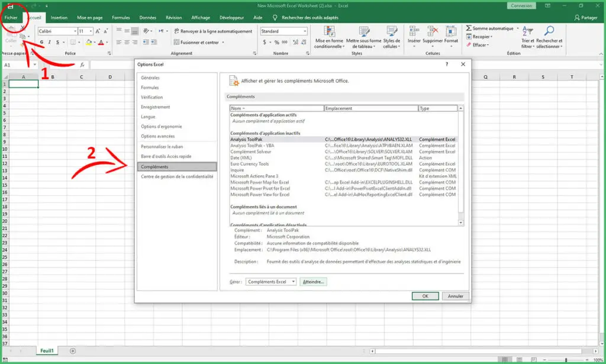Click the Partager button
606x364 pixels.
[586, 17]
